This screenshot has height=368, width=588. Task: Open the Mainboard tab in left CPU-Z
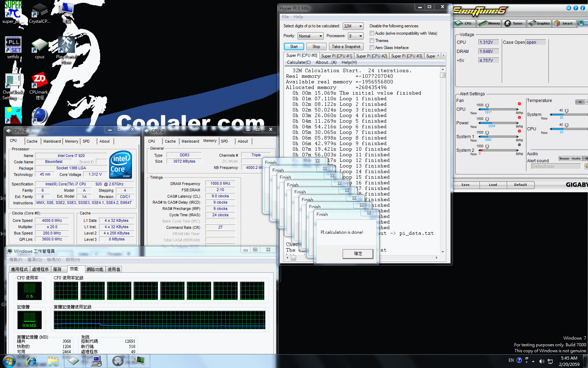pos(52,141)
